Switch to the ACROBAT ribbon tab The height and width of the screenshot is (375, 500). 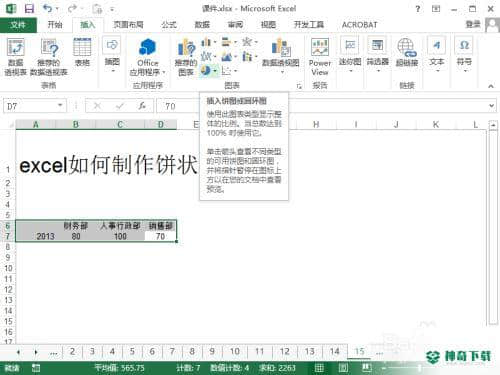pyautogui.click(x=359, y=25)
